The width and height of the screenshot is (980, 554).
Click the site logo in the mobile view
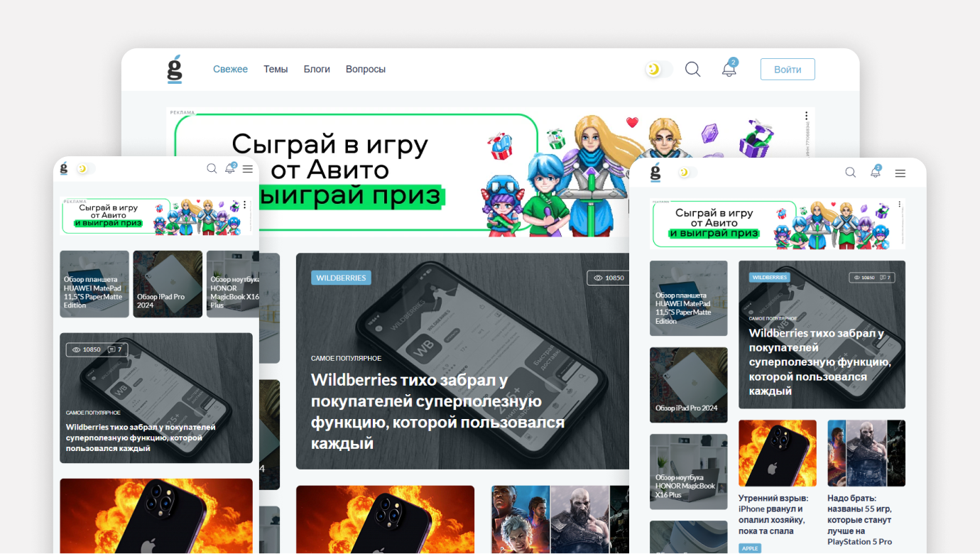64,168
